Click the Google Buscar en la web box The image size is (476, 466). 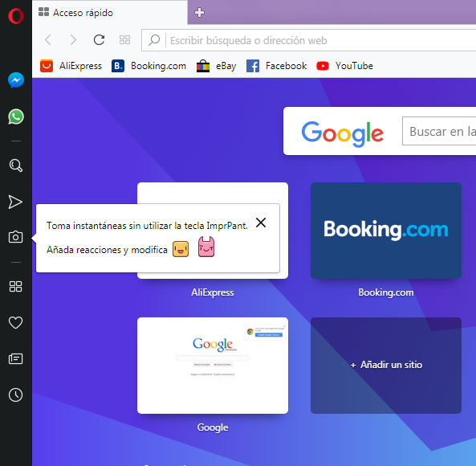(x=439, y=131)
